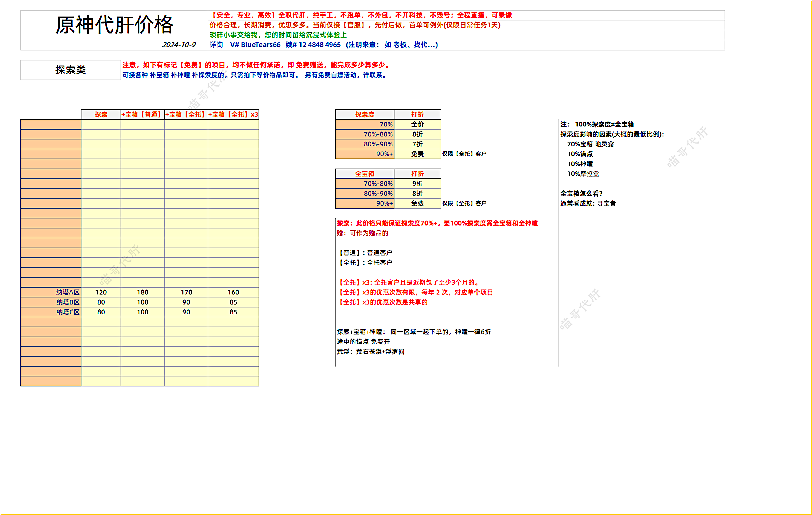
Task: Select the 探索度 table header
Action: [x=365, y=115]
